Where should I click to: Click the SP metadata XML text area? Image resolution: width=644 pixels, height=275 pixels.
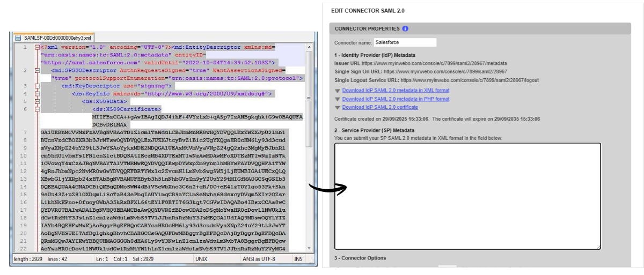tap(467, 196)
